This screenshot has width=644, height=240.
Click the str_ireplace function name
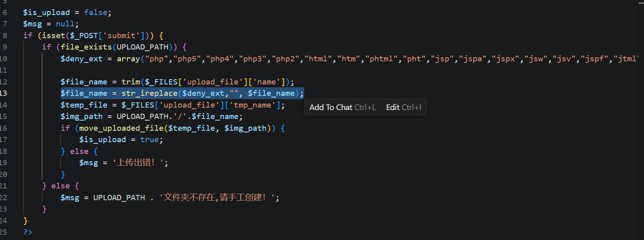coord(149,93)
